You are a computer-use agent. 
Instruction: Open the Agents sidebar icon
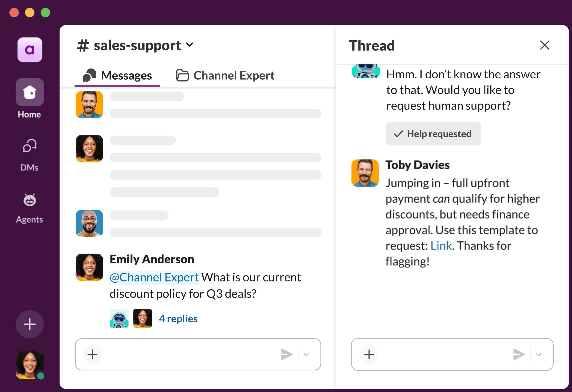(30, 200)
